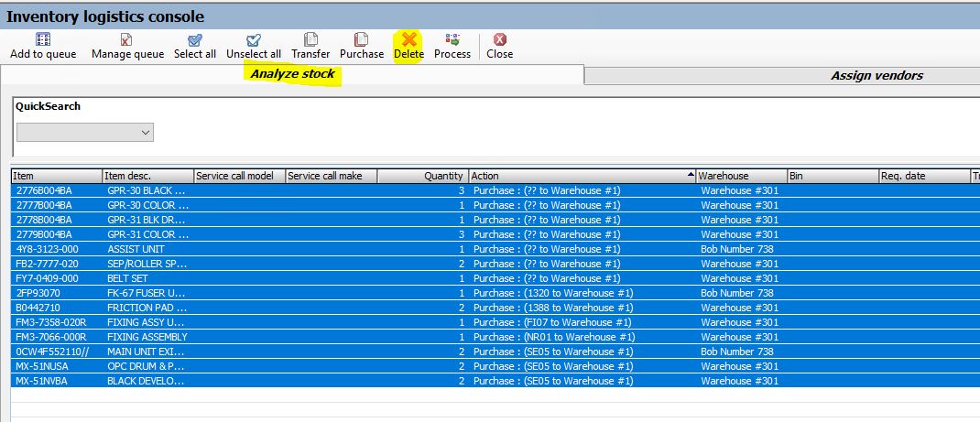Switch to the Analyze stock tab
Viewport: 980px width, 422px height.
[292, 74]
